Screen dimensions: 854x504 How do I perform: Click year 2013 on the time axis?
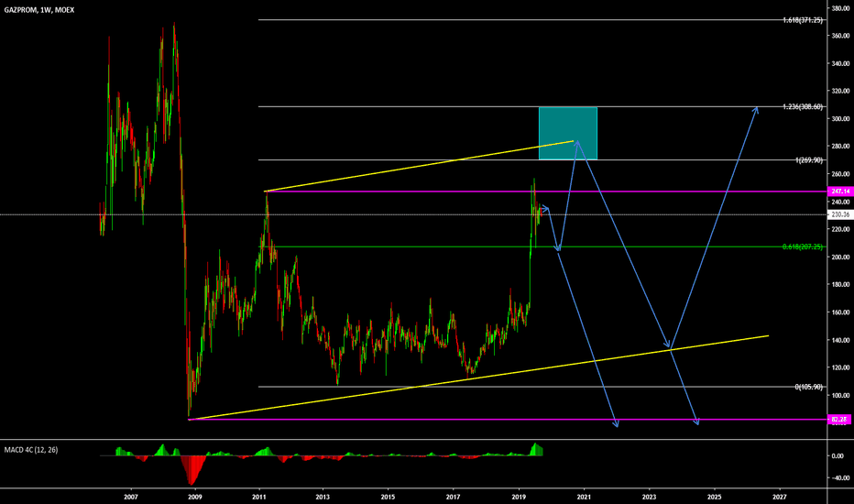coord(323,497)
